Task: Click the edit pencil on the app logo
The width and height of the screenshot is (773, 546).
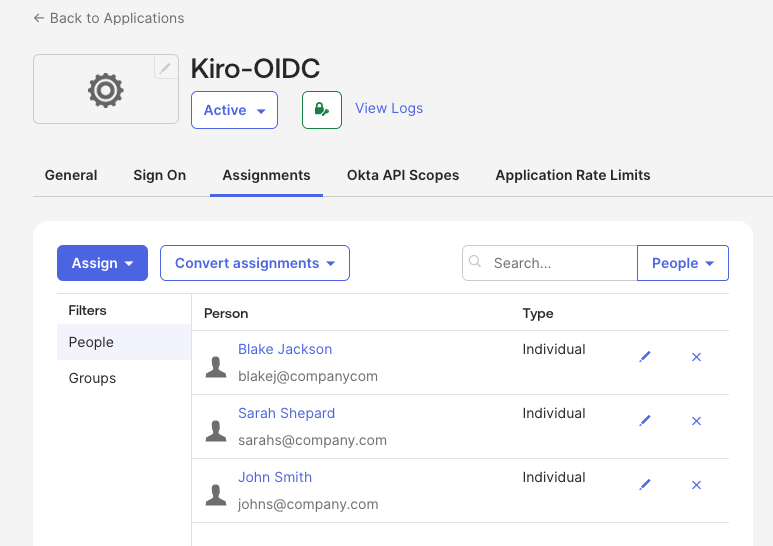Action: tap(166, 67)
